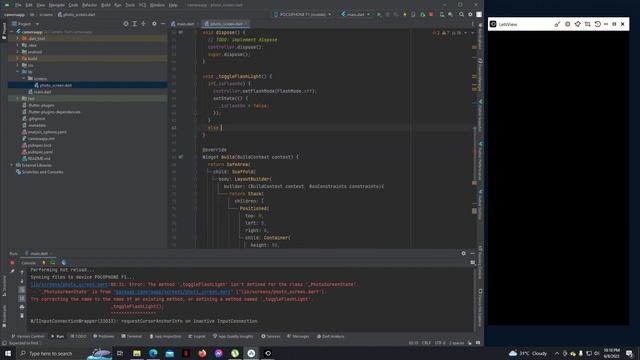Click the weather widget 31°C Cloudy

528,353
